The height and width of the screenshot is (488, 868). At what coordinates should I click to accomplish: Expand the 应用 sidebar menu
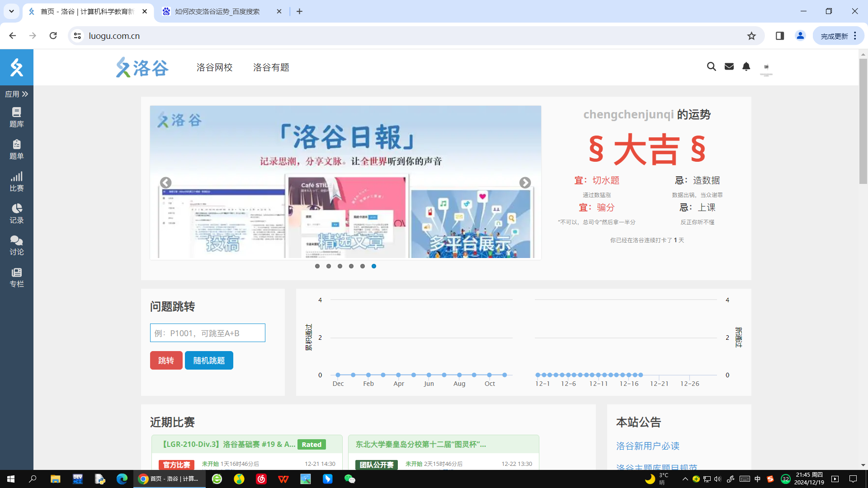[x=17, y=94]
